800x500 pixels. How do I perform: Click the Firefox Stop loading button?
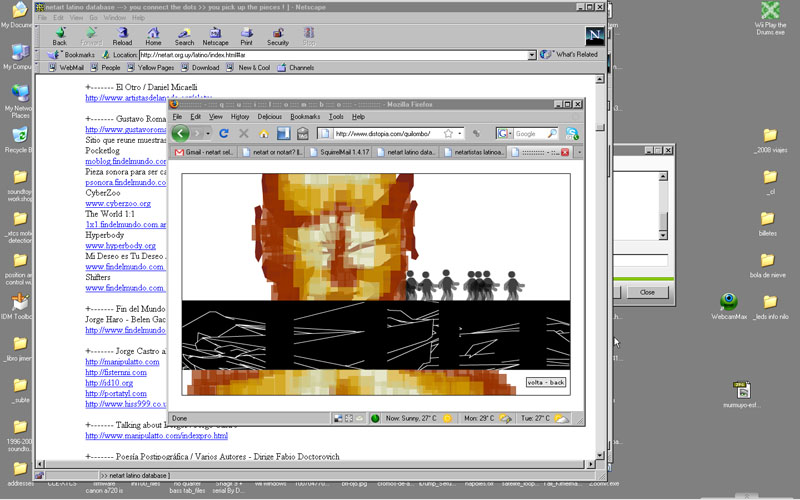[243, 133]
